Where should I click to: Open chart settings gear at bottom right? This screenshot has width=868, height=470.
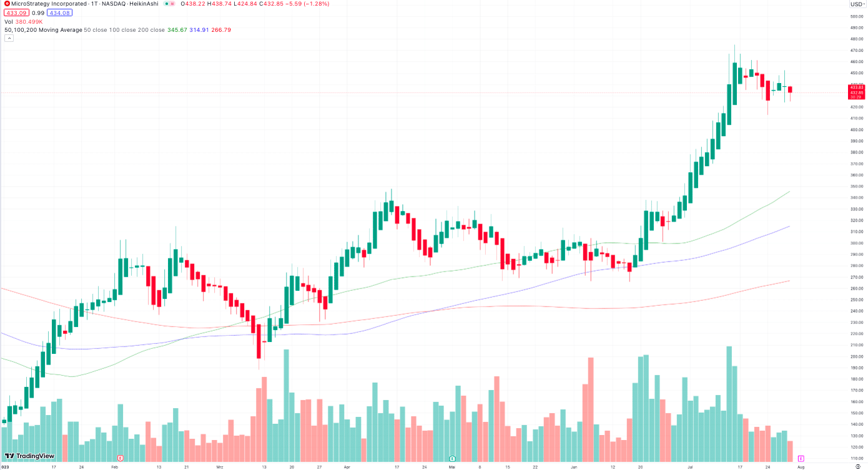[x=857, y=466]
